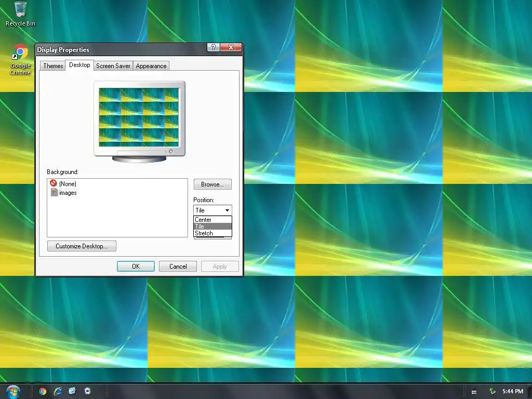Confirm with the OK button
532x399 pixels.
136,267
